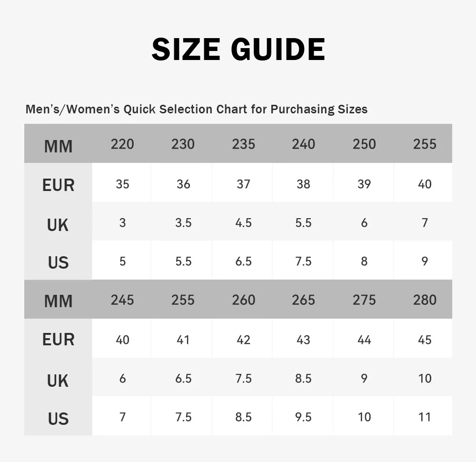Select EUR size 42 cell
The width and height of the screenshot is (476, 462).
click(243, 339)
